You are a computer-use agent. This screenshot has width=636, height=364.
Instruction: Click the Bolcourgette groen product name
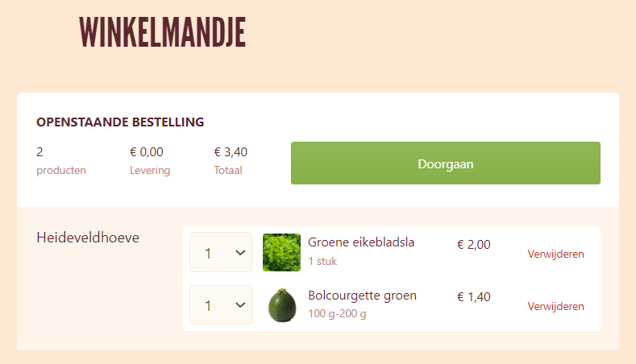tap(362, 296)
